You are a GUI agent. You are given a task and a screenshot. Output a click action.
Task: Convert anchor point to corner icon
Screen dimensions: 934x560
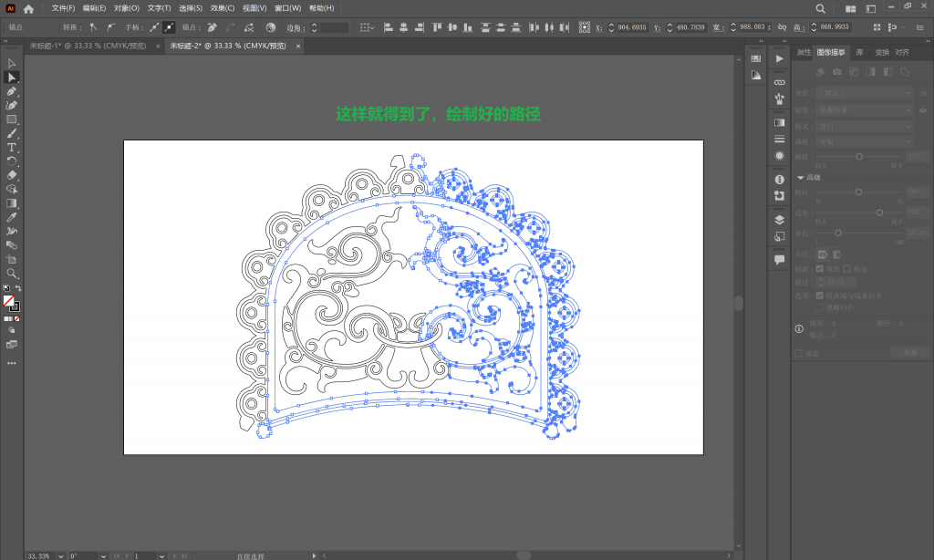tap(94, 27)
